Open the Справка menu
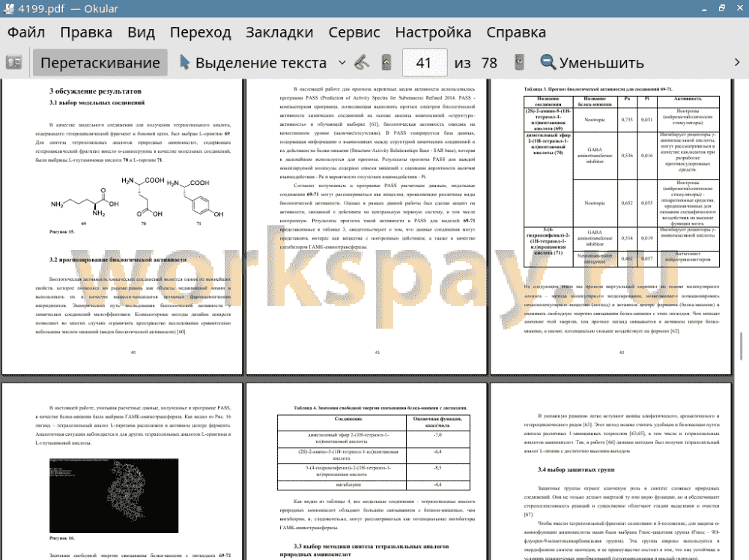This screenshot has height=560, width=749. [x=516, y=32]
